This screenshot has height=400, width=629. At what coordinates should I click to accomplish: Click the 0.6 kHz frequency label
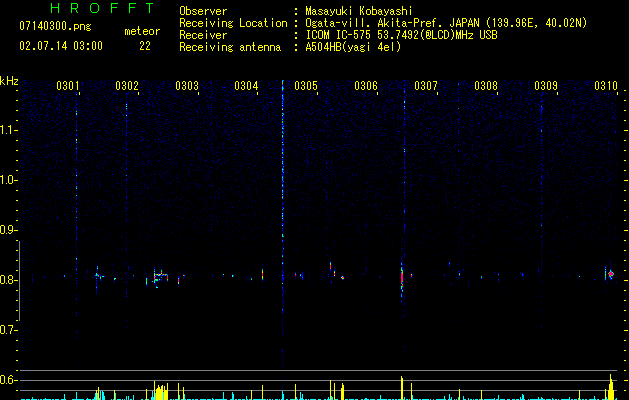pyautogui.click(x=8, y=380)
